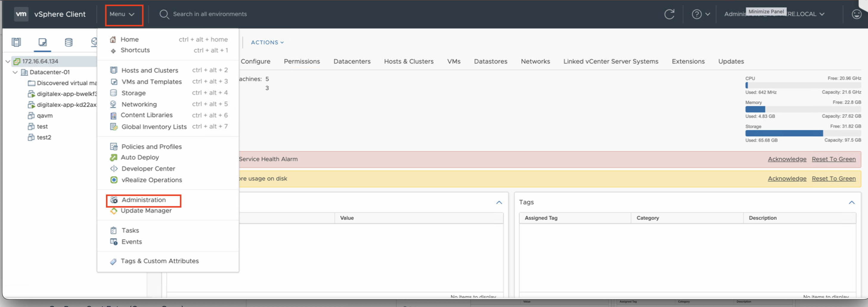The image size is (868, 307).
Task: Select the VMs and Templates view icon
Action: pos(42,42)
